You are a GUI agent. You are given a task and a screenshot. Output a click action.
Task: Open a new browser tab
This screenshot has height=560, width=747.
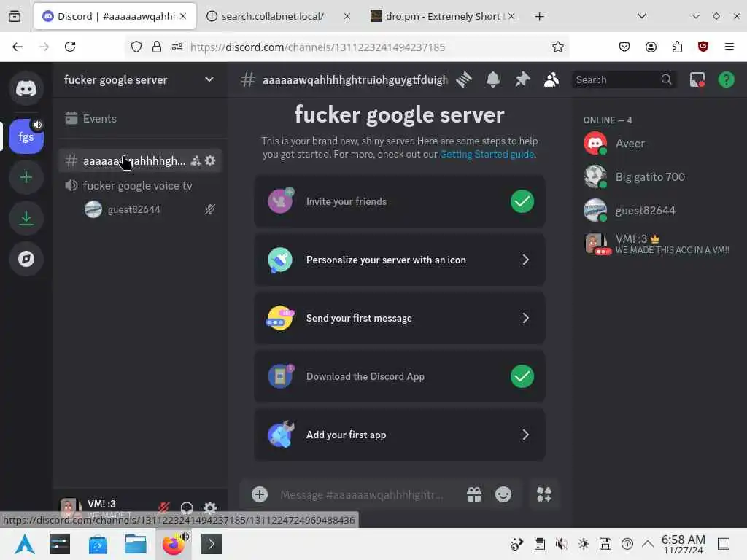point(539,17)
